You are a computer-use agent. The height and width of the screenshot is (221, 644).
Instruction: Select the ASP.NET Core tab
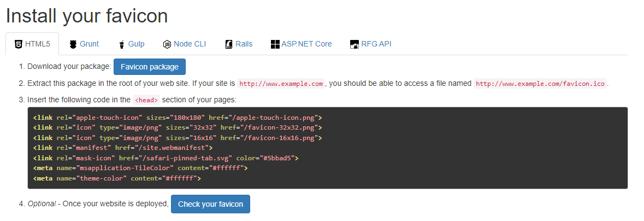point(302,44)
